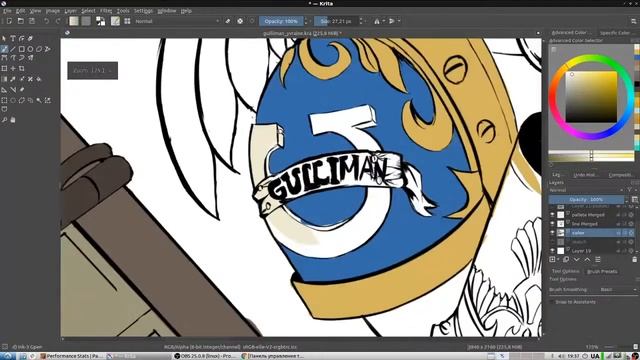The width and height of the screenshot is (640, 360).
Task: Toggle eraser mode in toolbar
Action: 228,21
